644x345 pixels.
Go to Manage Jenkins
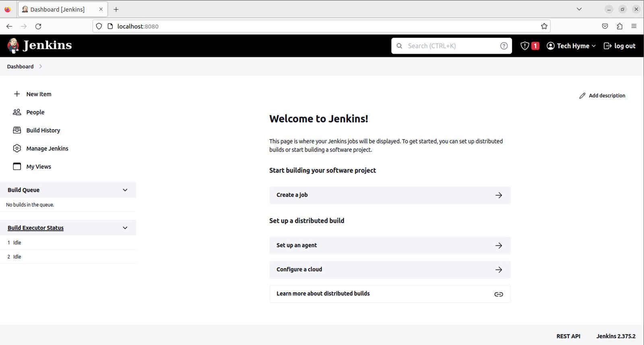click(x=47, y=148)
